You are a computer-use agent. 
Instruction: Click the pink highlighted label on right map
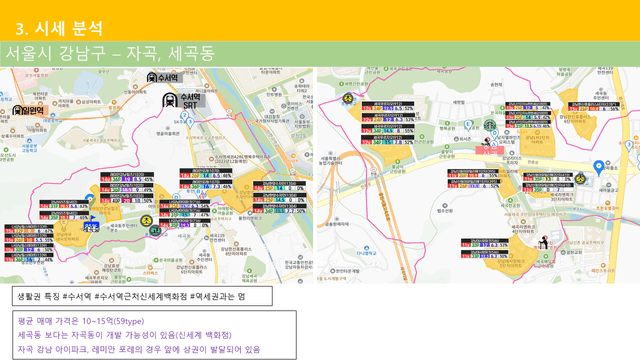click(x=489, y=151)
